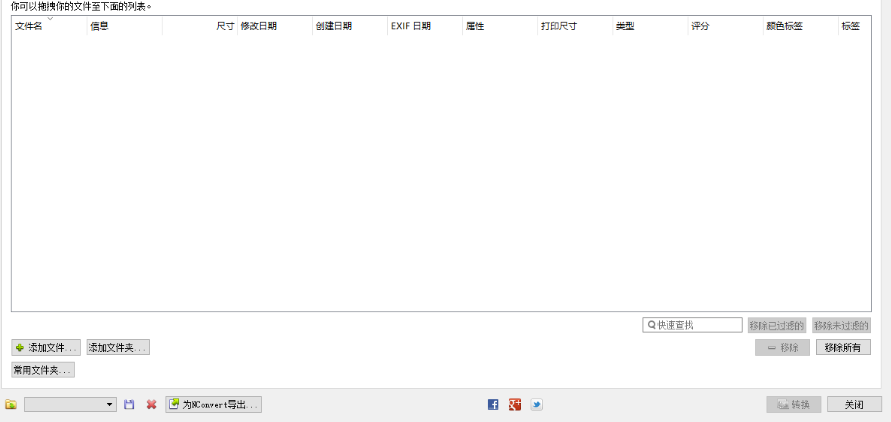Click 为NConvert导出 button
The width and height of the screenshot is (891, 422).
tap(214, 404)
